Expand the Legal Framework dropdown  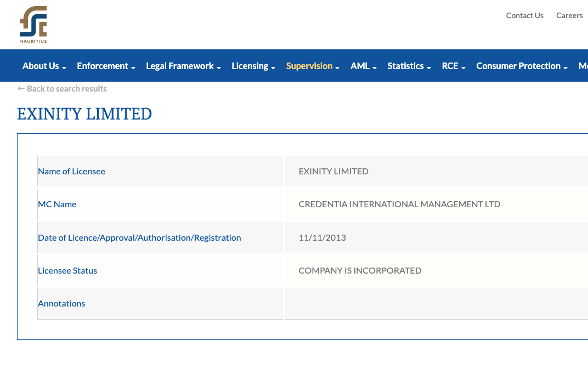tap(183, 66)
